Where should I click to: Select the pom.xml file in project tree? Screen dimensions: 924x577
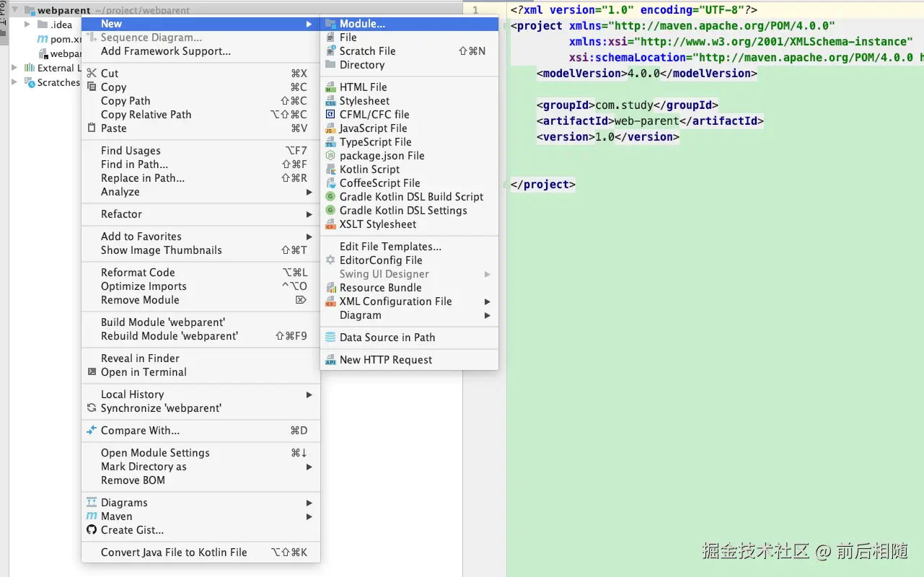[x=60, y=39]
